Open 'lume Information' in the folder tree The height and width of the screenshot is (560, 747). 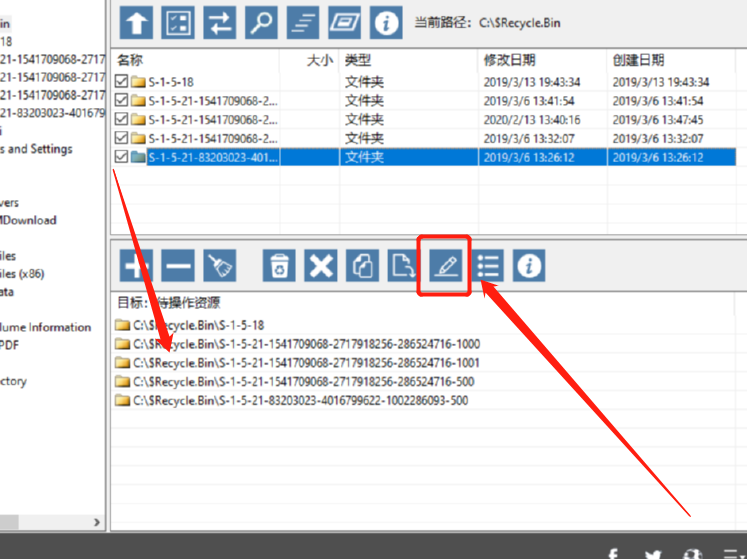click(45, 327)
